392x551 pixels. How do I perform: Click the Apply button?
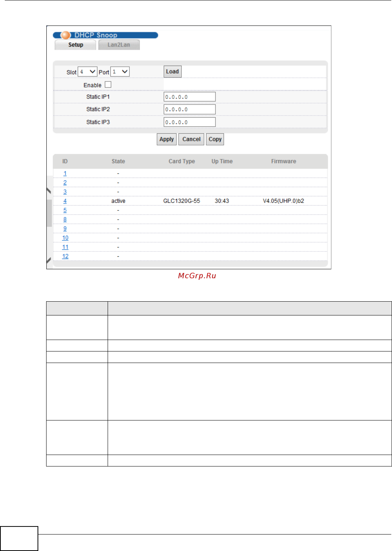coord(167,139)
